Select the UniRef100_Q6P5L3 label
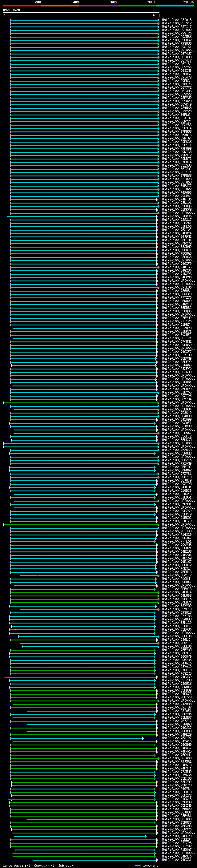The width and height of the screenshot is (197, 868). (177, 572)
